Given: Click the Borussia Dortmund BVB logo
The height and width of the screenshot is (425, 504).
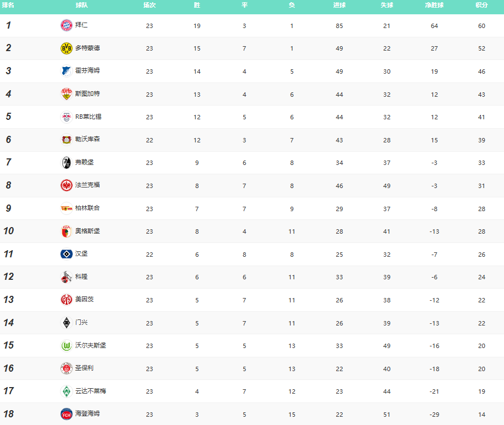Looking at the screenshot, I should (66, 48).
